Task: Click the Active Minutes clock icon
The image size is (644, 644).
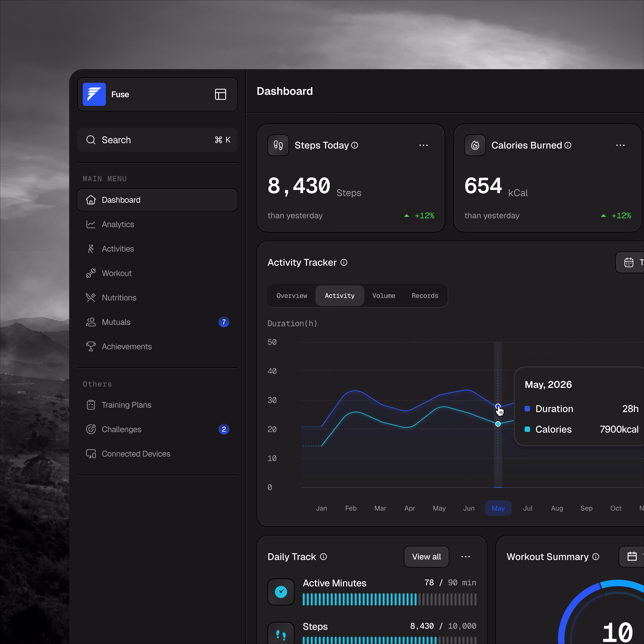Action: tap(281, 592)
